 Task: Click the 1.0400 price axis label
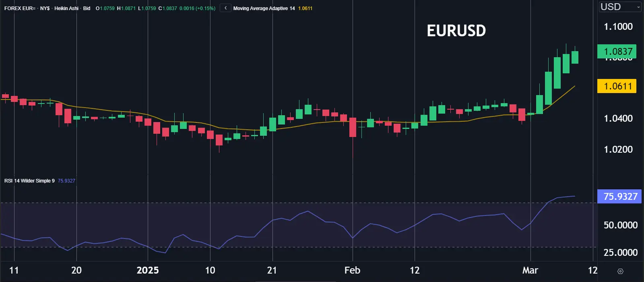(618, 118)
